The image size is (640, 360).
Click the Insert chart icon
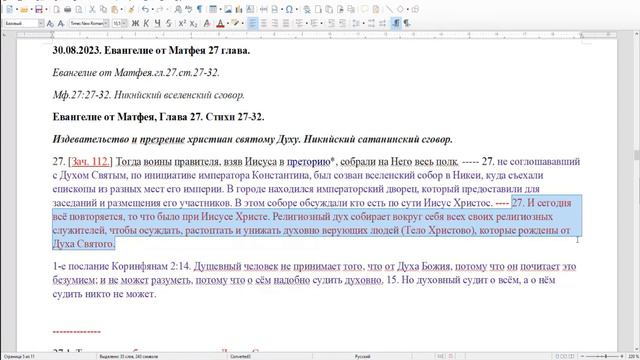coord(239,9)
